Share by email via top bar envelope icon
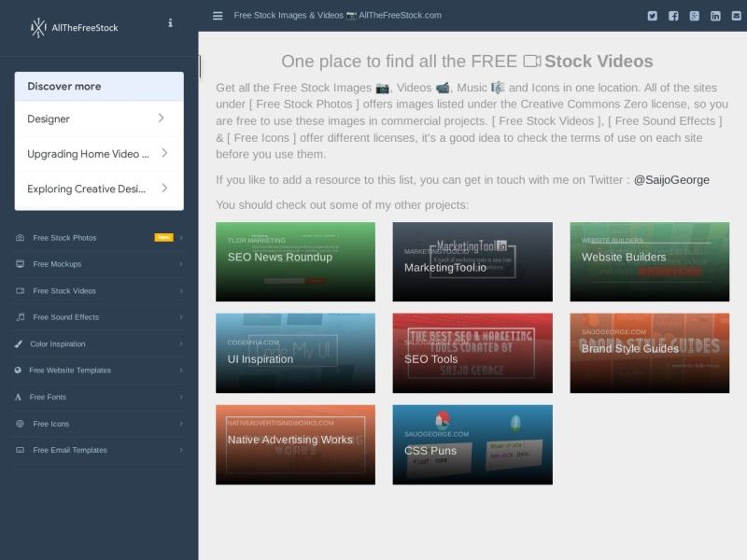Viewport: 747px width, 560px height. [x=736, y=16]
